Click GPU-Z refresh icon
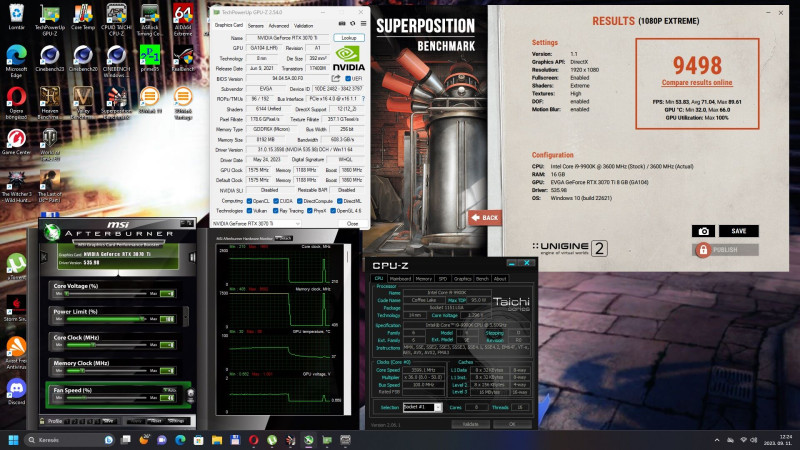The height and width of the screenshot is (450, 800). 352,24
